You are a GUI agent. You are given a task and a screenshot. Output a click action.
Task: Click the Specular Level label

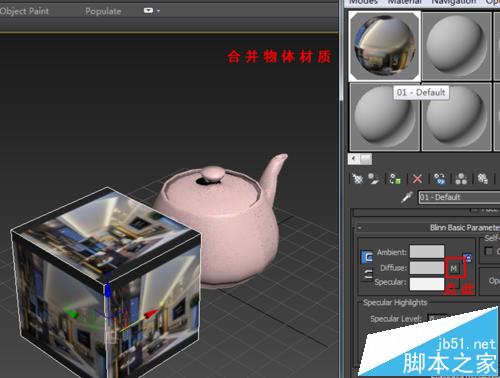click(x=396, y=319)
